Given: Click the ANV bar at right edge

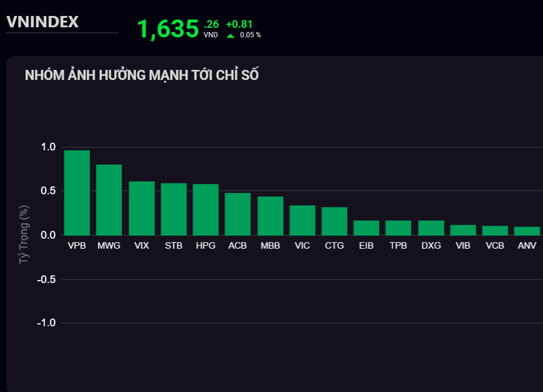Looking at the screenshot, I should click(527, 231).
